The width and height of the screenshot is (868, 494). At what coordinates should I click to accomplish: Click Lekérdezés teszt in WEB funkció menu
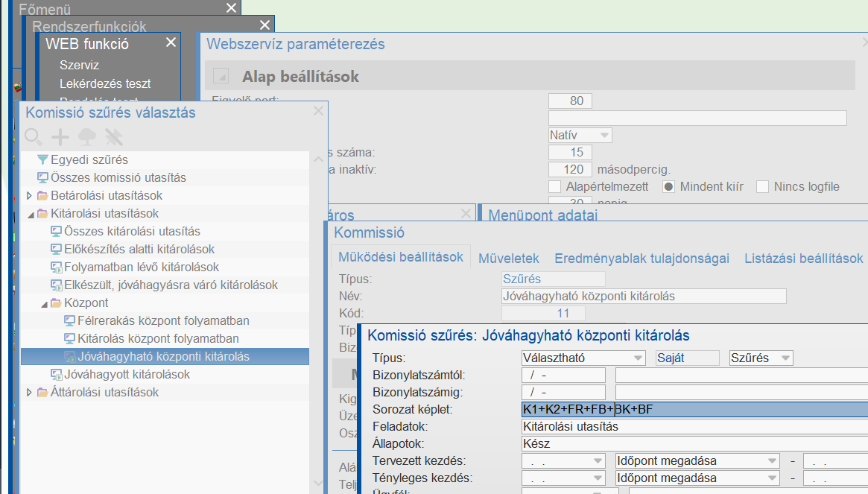105,83
